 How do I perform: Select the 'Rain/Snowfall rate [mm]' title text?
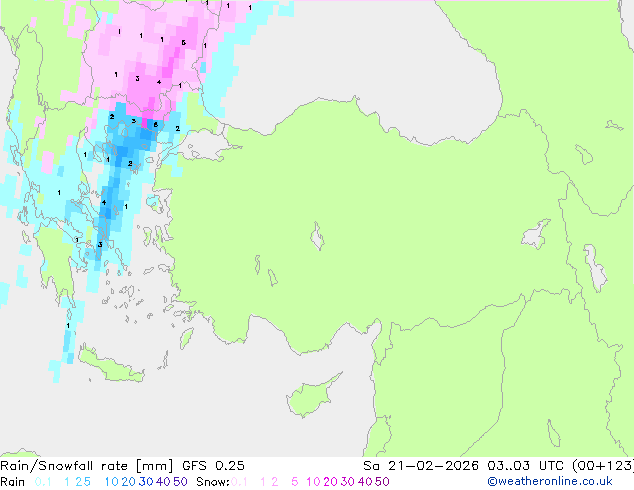click(87, 466)
